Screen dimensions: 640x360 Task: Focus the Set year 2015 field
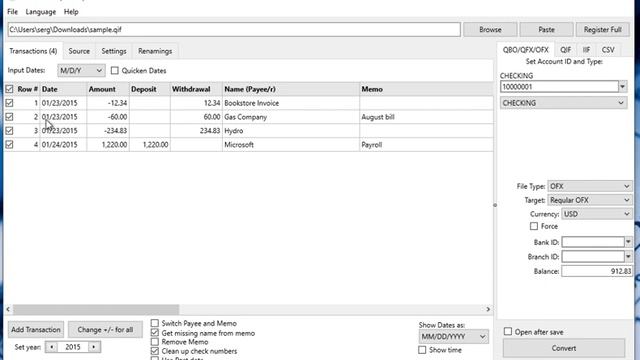[x=73, y=347]
